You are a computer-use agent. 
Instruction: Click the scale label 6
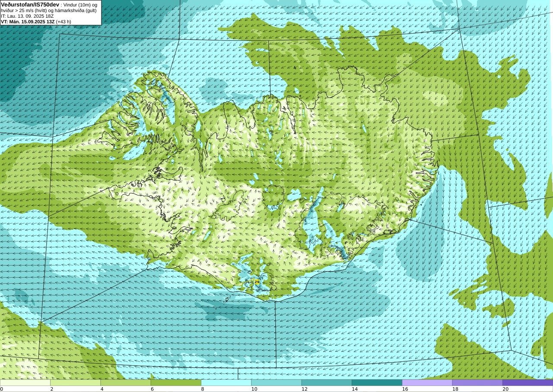(153, 389)
